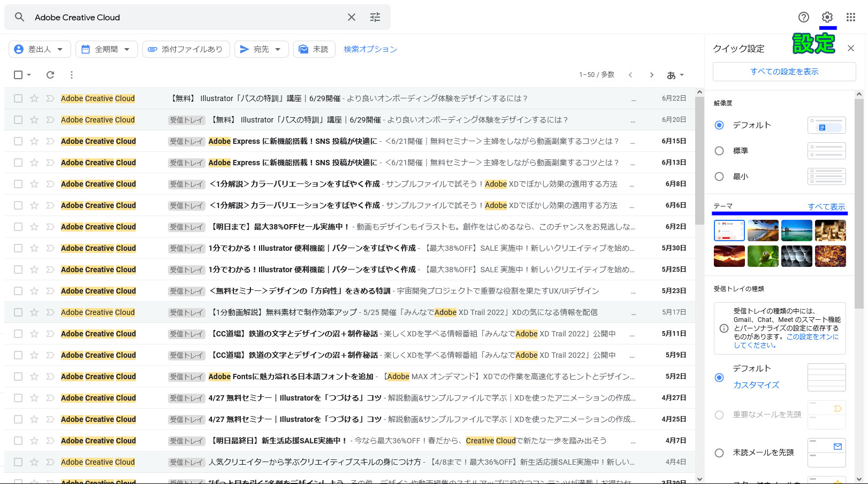This screenshot has height=484, width=868.
Task: Check the box for 5月25日 email
Action: pos(18,270)
